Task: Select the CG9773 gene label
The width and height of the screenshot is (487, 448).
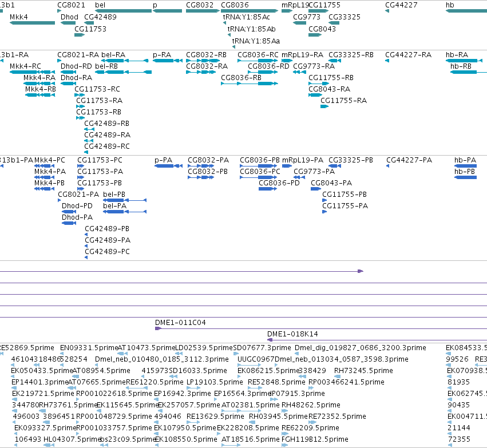Action: [x=307, y=17]
